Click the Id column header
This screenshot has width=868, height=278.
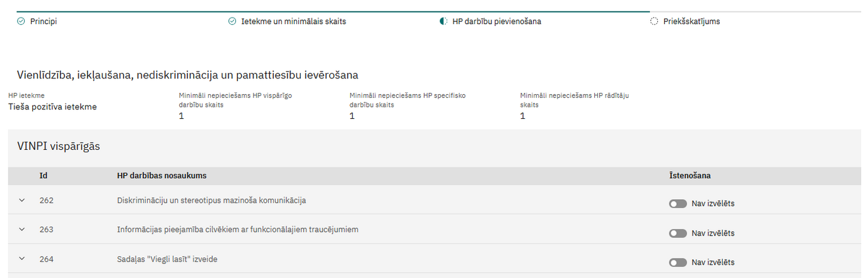click(44, 176)
